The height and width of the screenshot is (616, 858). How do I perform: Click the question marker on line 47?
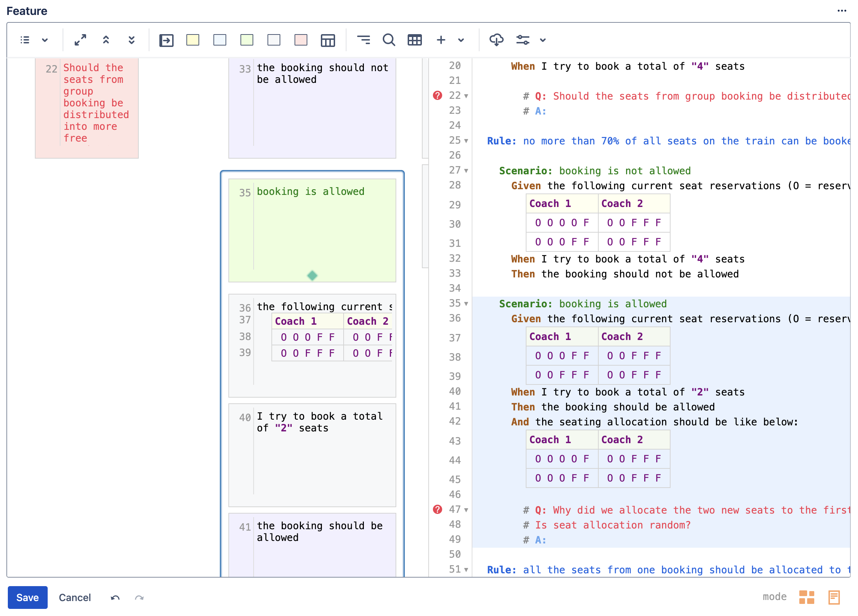point(437,509)
